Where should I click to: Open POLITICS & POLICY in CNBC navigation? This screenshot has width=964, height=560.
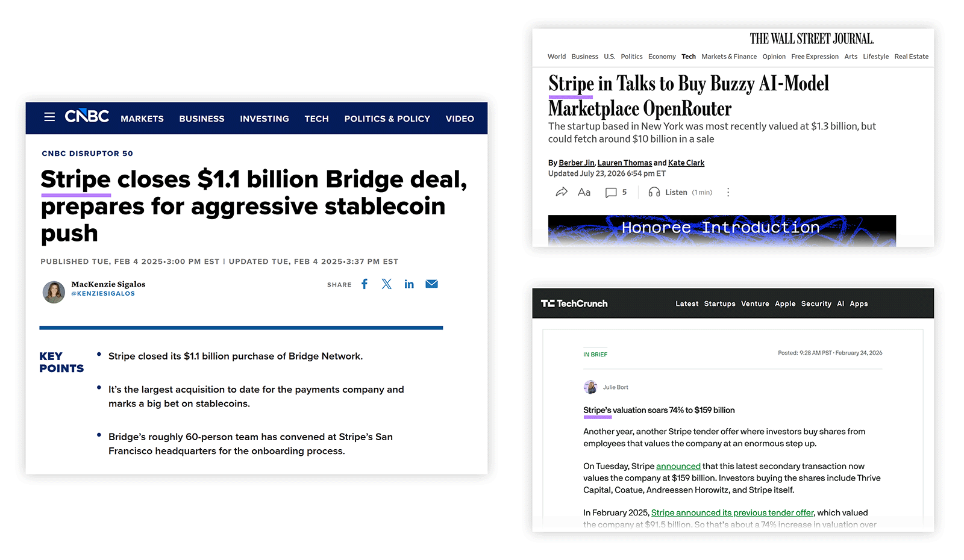click(387, 119)
